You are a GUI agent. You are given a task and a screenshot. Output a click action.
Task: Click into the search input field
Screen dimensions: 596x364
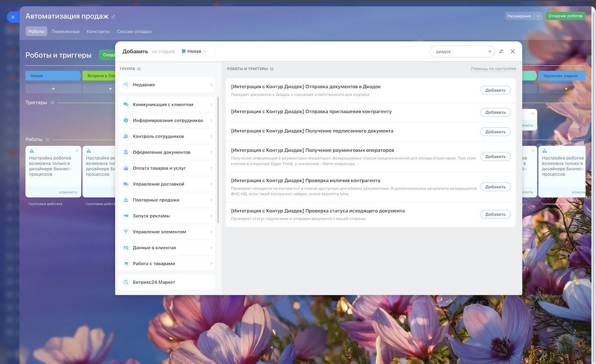(458, 51)
